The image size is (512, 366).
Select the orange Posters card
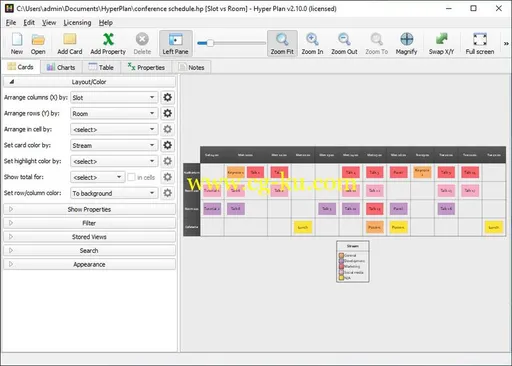(375, 227)
